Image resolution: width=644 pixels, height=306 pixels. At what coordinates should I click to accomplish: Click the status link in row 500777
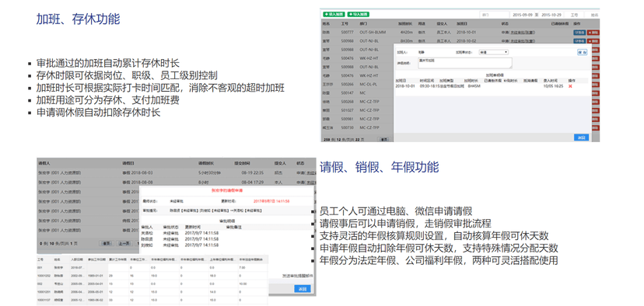[523, 33]
